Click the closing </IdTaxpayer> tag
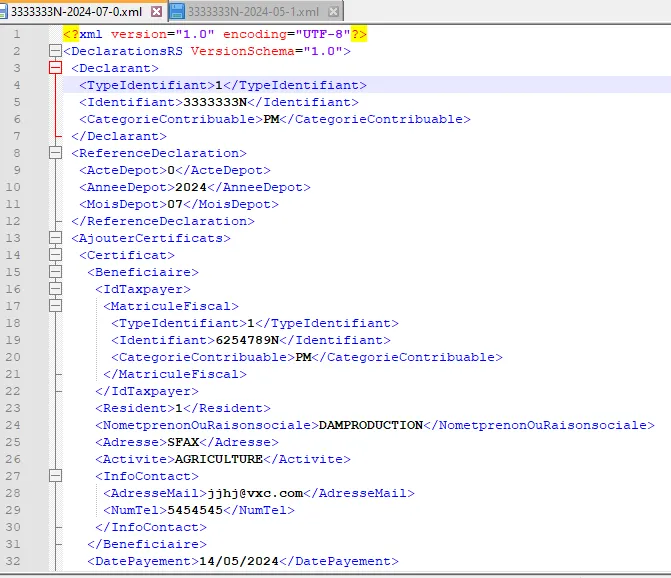The height and width of the screenshot is (578, 671). pos(147,391)
